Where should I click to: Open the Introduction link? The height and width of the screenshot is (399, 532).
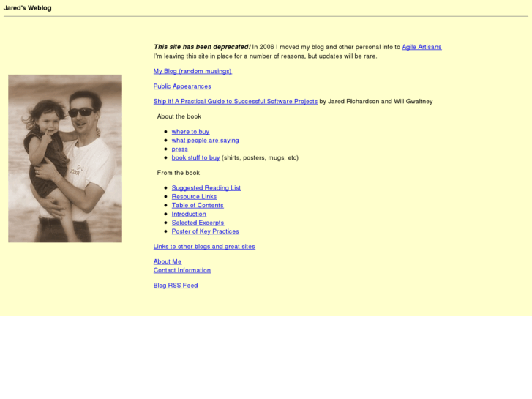point(189,214)
